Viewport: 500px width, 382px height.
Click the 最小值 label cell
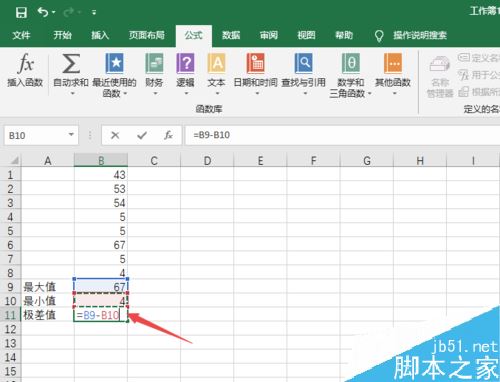click(48, 301)
